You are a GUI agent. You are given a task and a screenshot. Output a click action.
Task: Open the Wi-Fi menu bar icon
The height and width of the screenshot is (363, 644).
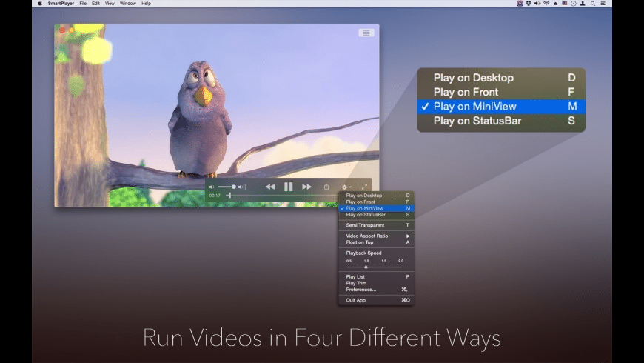tap(547, 3)
